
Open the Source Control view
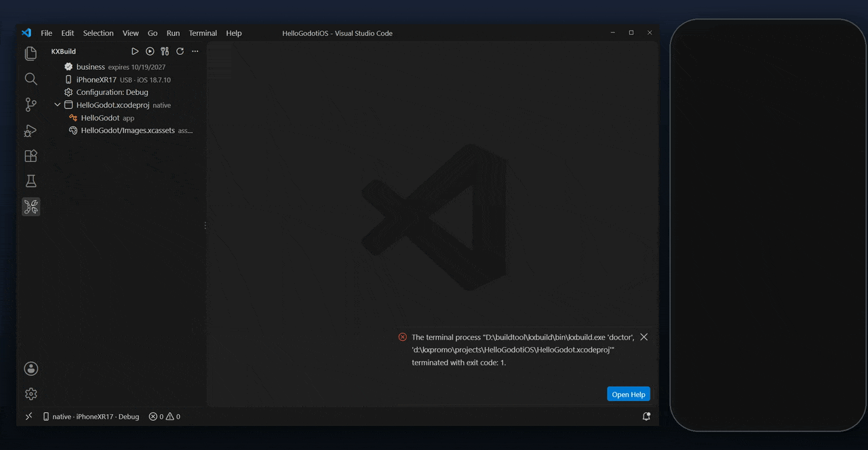(31, 104)
